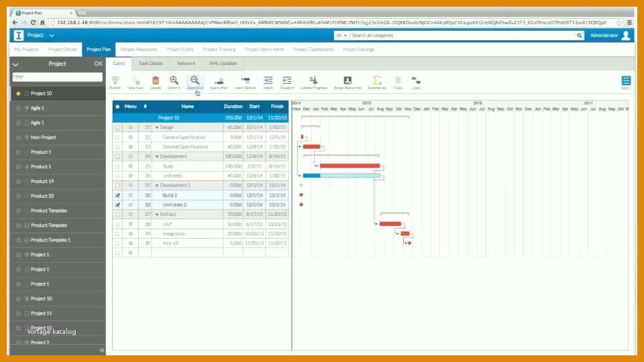The height and width of the screenshot is (362, 644).
Task: Click the browser back arrow
Action: [x=15, y=23]
